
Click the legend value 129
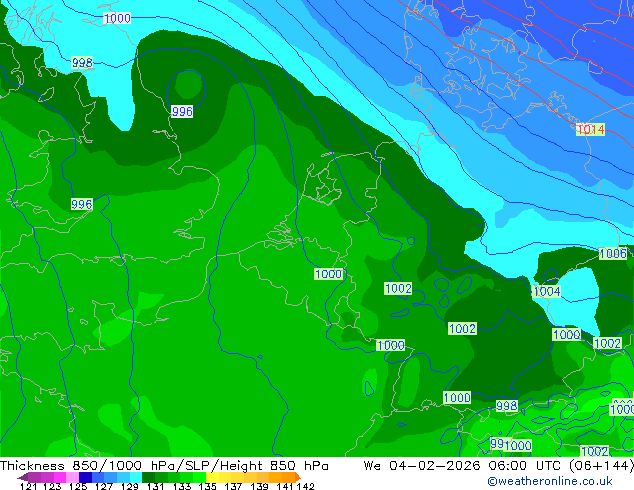pos(129,486)
